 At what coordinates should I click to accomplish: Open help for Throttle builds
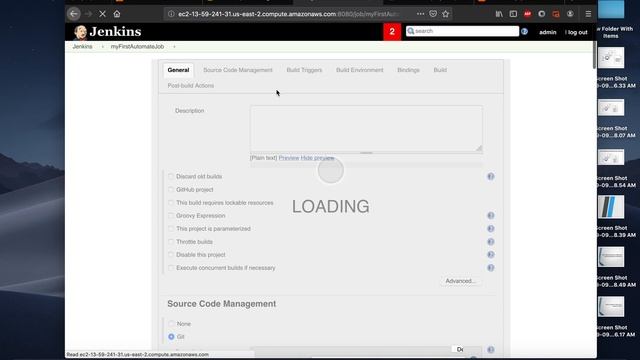(491, 242)
